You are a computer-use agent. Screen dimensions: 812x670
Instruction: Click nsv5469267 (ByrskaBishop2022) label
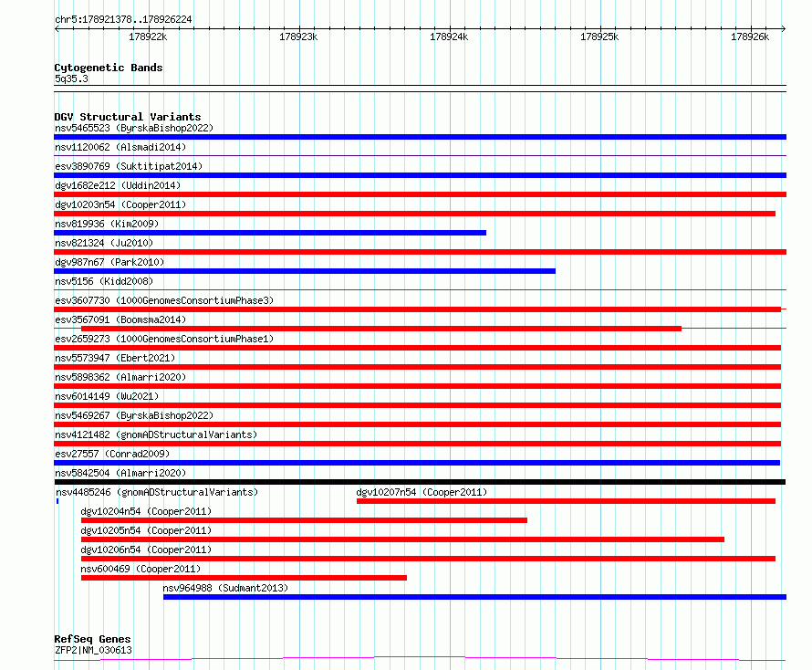click(134, 415)
